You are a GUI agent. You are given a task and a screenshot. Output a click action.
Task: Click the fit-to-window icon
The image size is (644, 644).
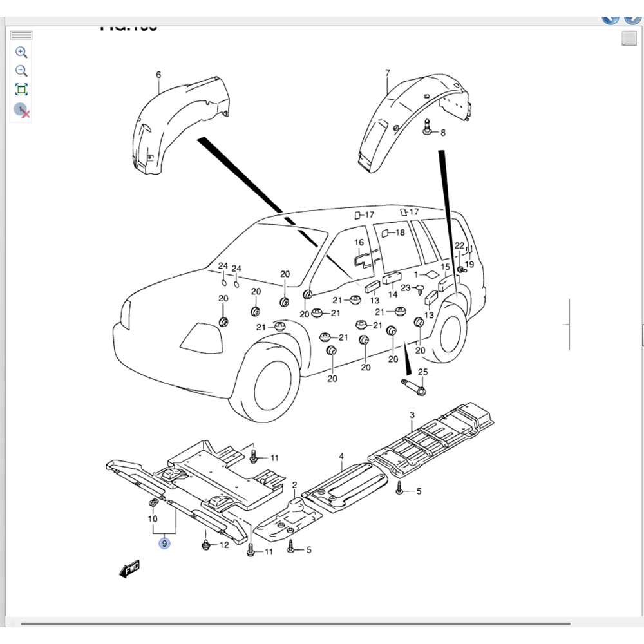tap(21, 90)
